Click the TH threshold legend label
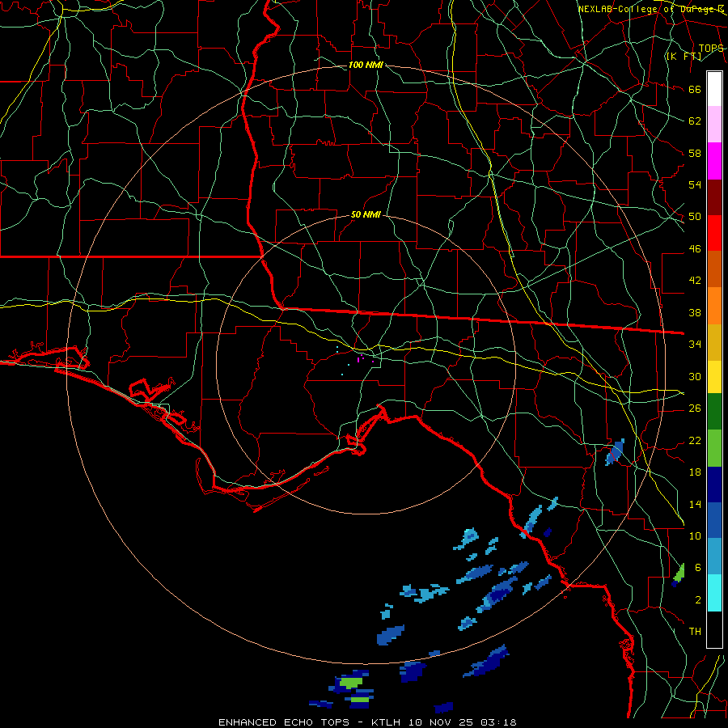 coord(695,632)
